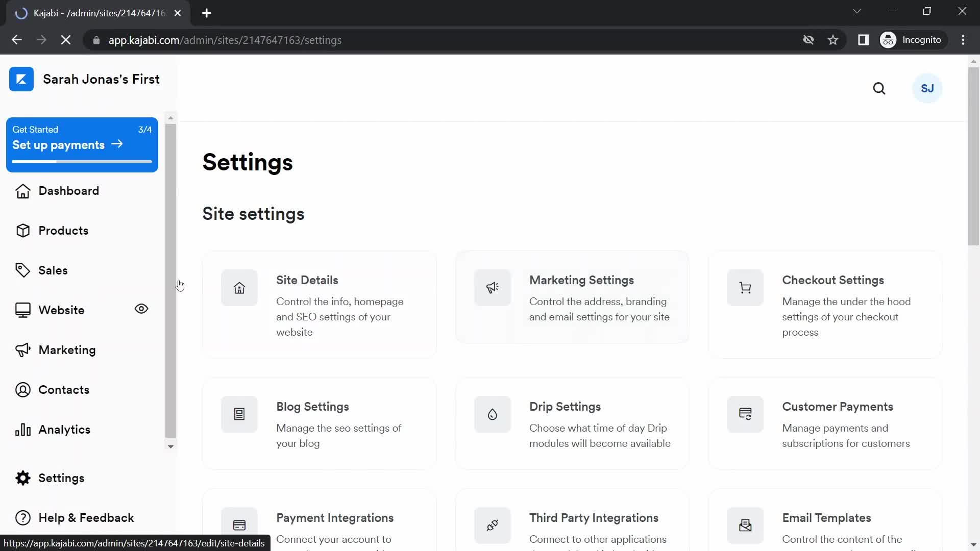The height and width of the screenshot is (551, 980).
Task: Stop loading the page
Action: [x=66, y=40]
